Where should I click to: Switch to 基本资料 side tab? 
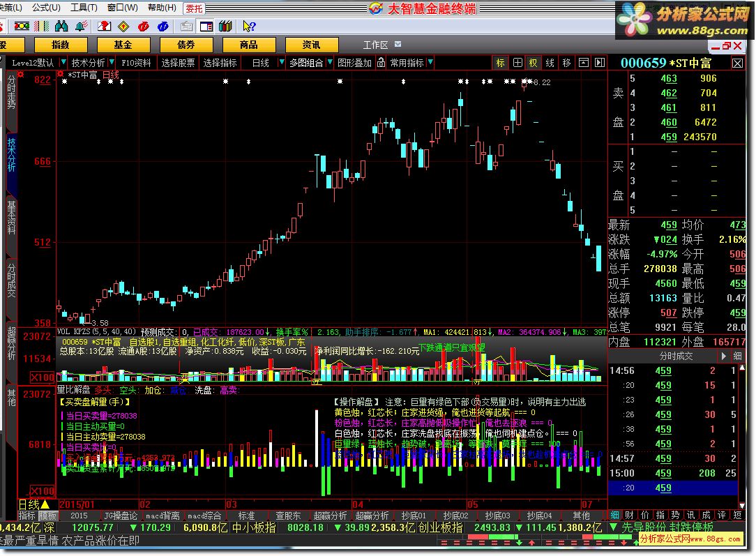click(11, 218)
